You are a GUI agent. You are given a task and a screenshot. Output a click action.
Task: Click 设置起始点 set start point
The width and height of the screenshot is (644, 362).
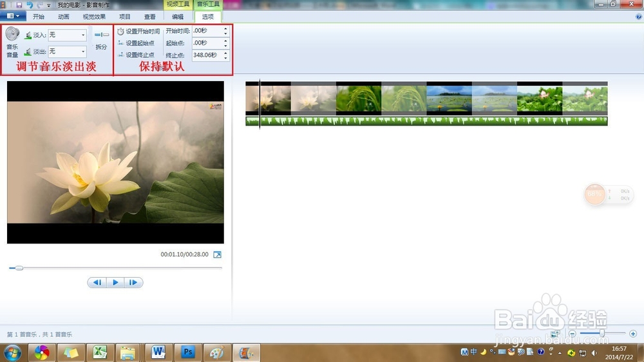136,43
